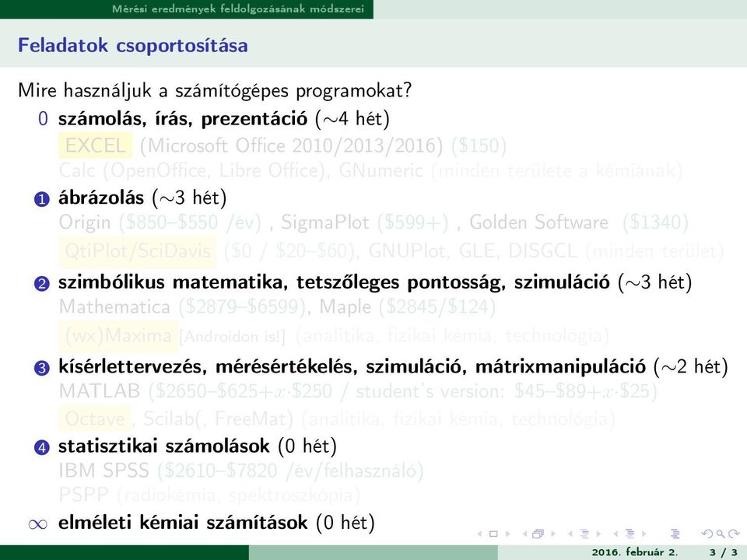Click the presentation outline icon
747x560 pixels.
point(675,534)
